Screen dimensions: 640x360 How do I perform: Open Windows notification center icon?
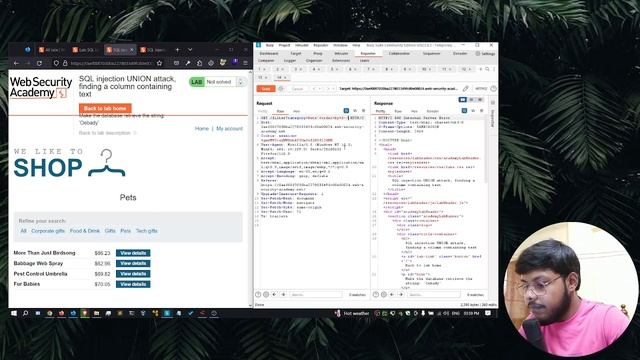point(488,313)
